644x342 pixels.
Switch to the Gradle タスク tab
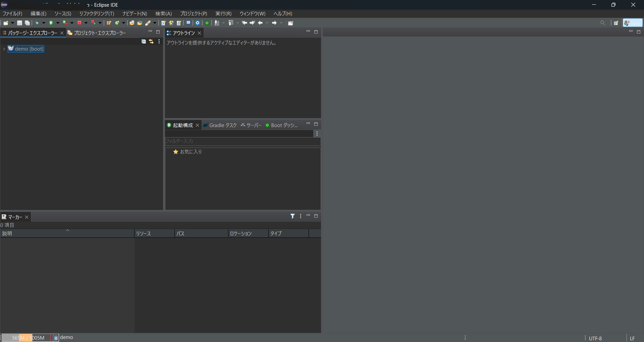click(x=220, y=125)
